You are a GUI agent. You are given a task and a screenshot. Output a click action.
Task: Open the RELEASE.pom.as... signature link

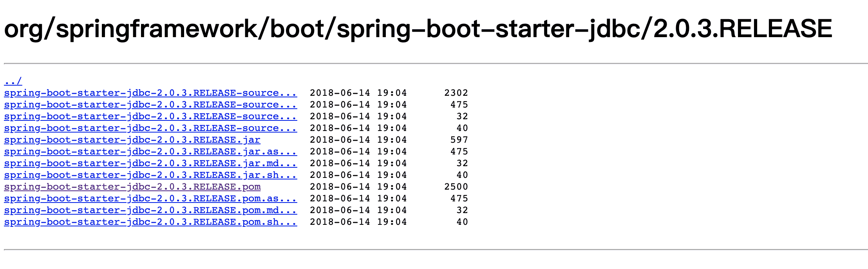[x=150, y=199]
